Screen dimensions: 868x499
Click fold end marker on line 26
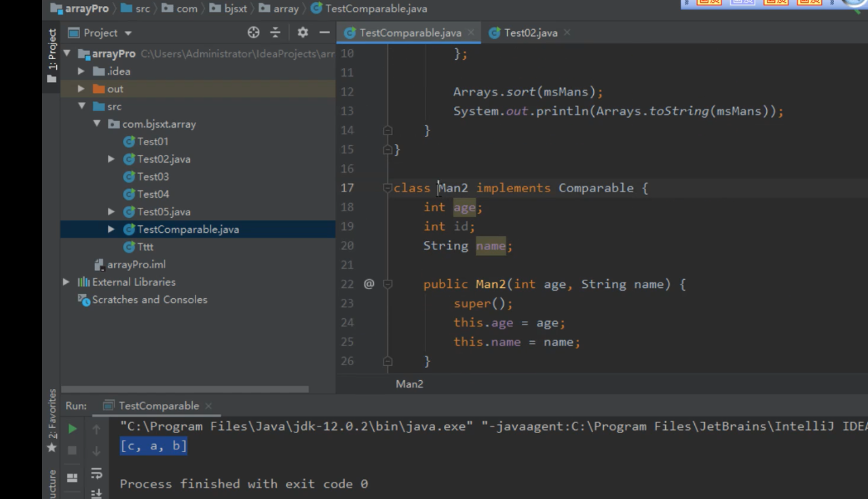(388, 361)
